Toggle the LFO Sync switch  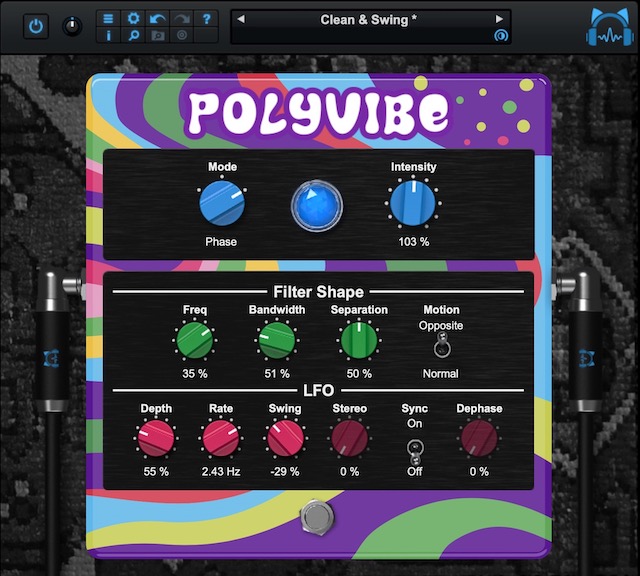(x=414, y=446)
